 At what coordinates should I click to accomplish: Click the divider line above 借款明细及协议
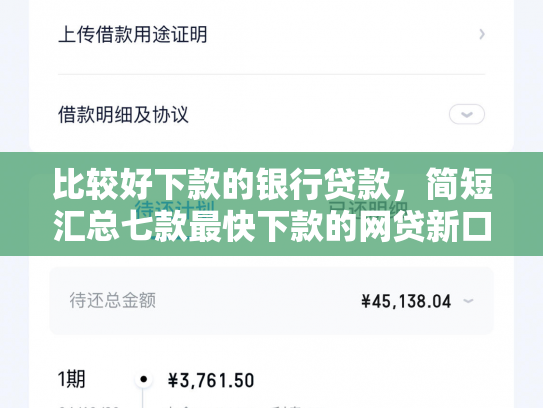(x=271, y=74)
